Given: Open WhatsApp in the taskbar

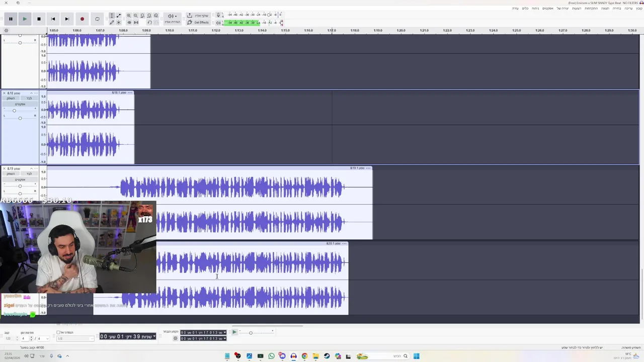Looking at the screenshot, I should (x=271, y=356).
